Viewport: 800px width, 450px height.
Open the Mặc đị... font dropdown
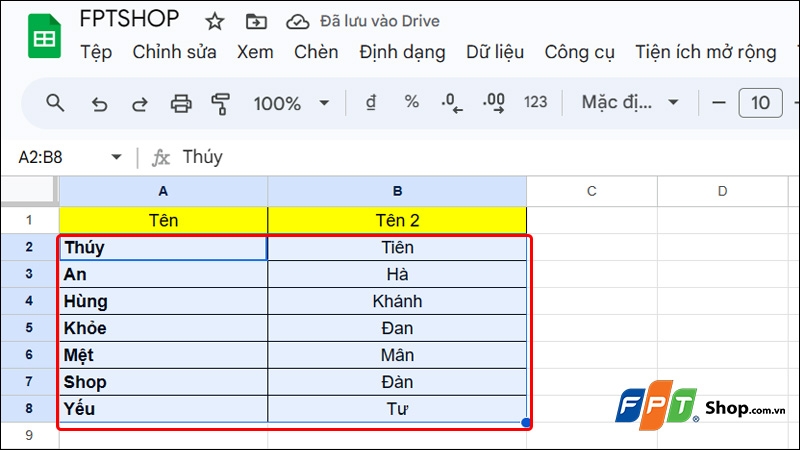click(x=630, y=103)
